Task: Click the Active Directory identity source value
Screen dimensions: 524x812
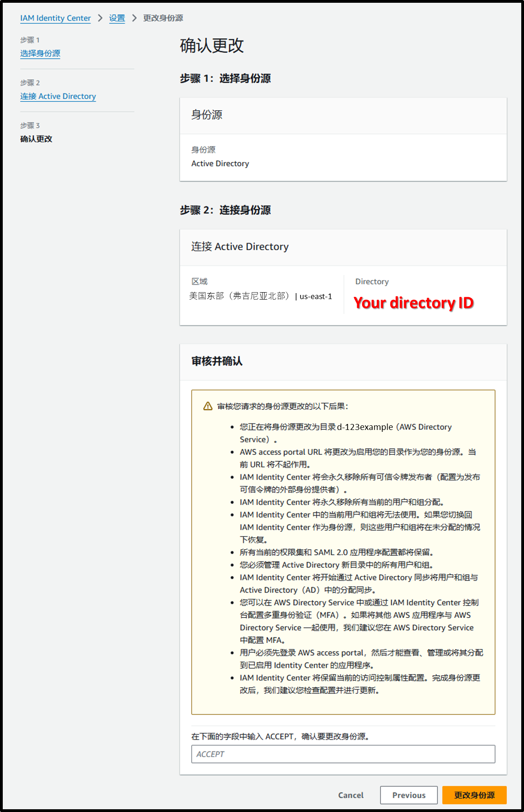Action: pyautogui.click(x=220, y=164)
